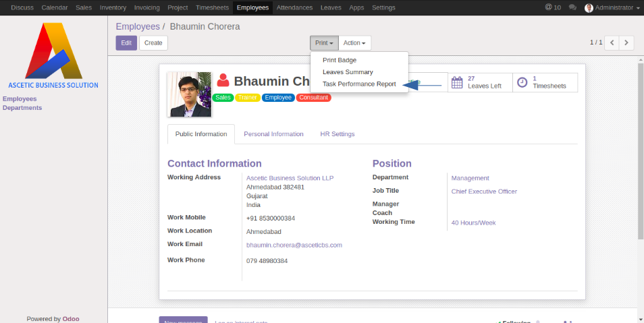The width and height of the screenshot is (644, 323).
Task: Select the Employees top menu item
Action: [x=252, y=7]
